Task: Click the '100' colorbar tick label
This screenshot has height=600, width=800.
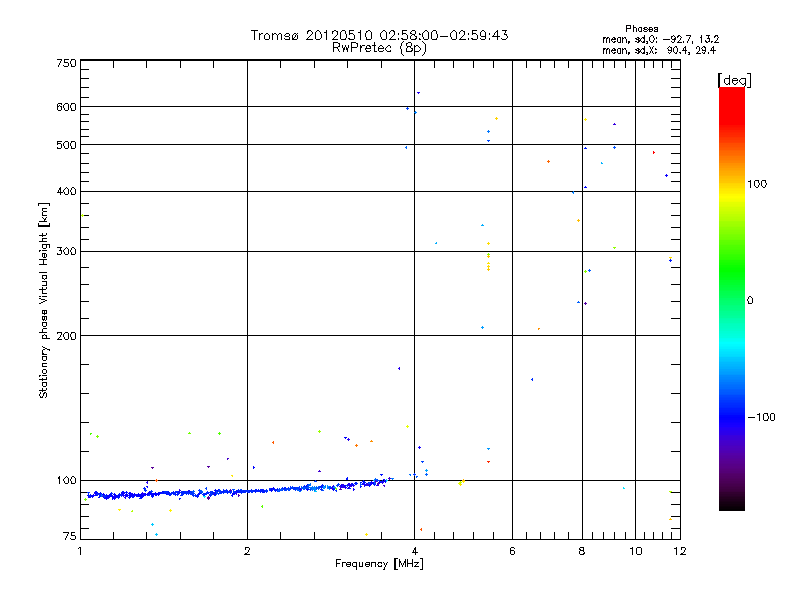Action: tap(757, 184)
